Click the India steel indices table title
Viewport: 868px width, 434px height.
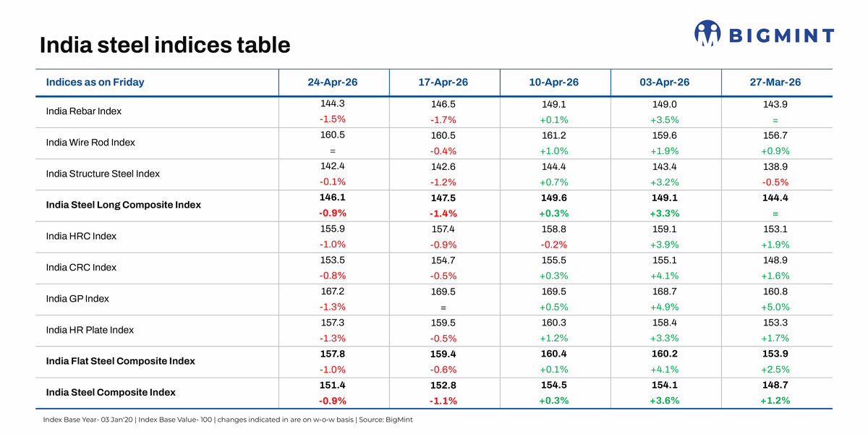[x=164, y=45]
